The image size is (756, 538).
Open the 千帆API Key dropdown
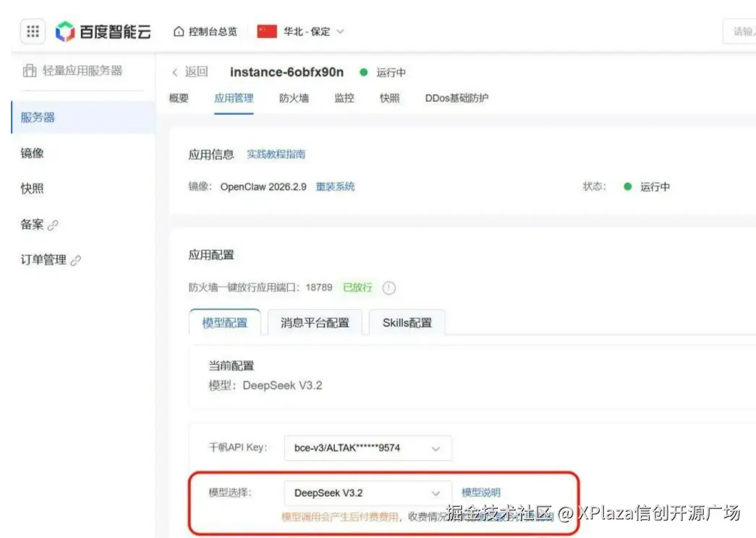(368, 448)
